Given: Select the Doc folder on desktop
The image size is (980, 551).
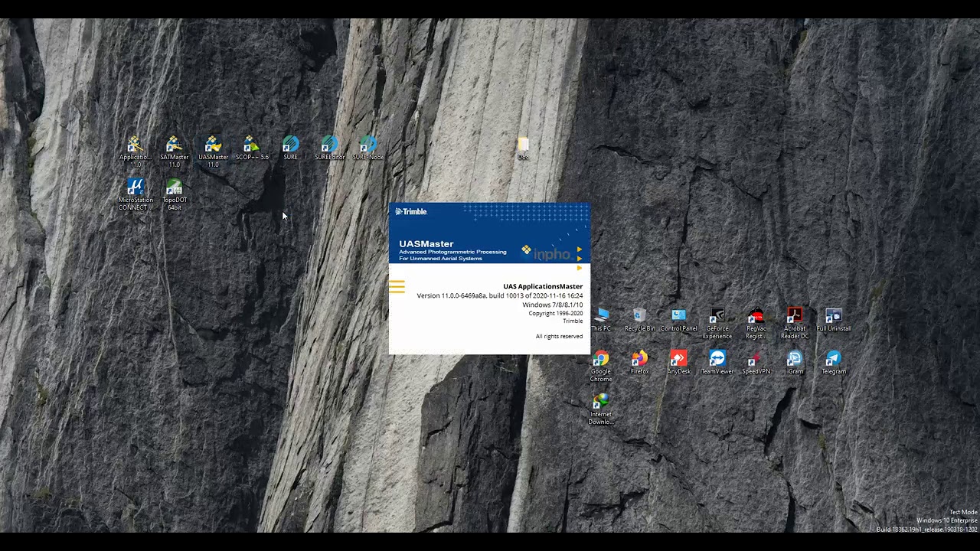Looking at the screenshot, I should coord(523,148).
